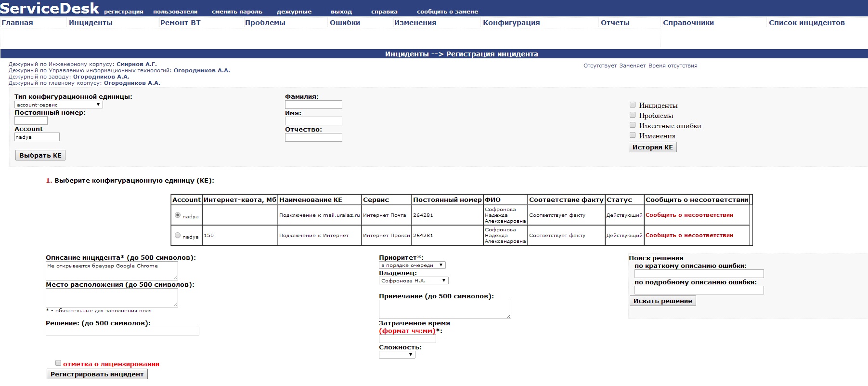Focus the Решение input field

point(122,331)
